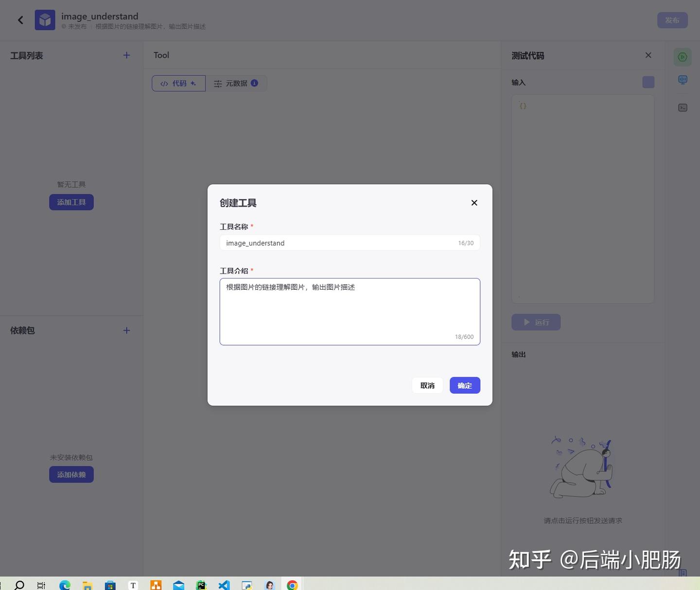
Task: Open PyCharm from taskbar
Action: click(201, 585)
